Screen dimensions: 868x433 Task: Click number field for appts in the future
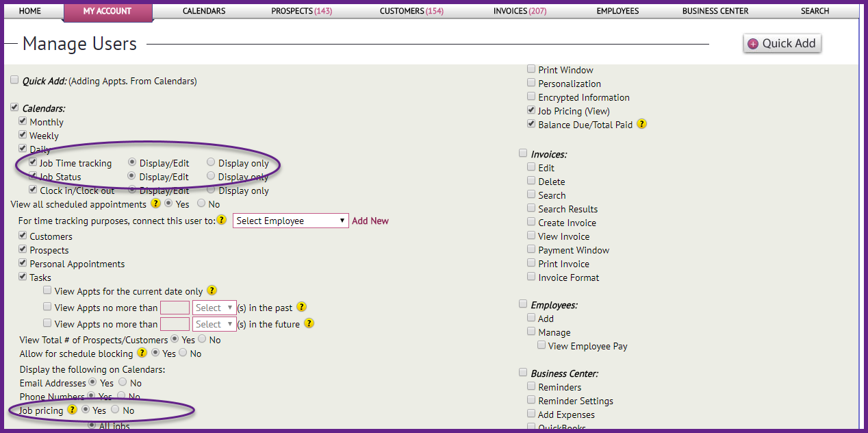175,324
